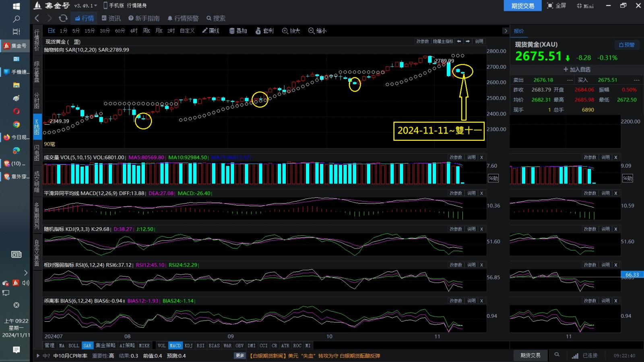The image size is (644, 362).
Task: Open Windows search magnifier in taskbar
Action: pos(17,19)
